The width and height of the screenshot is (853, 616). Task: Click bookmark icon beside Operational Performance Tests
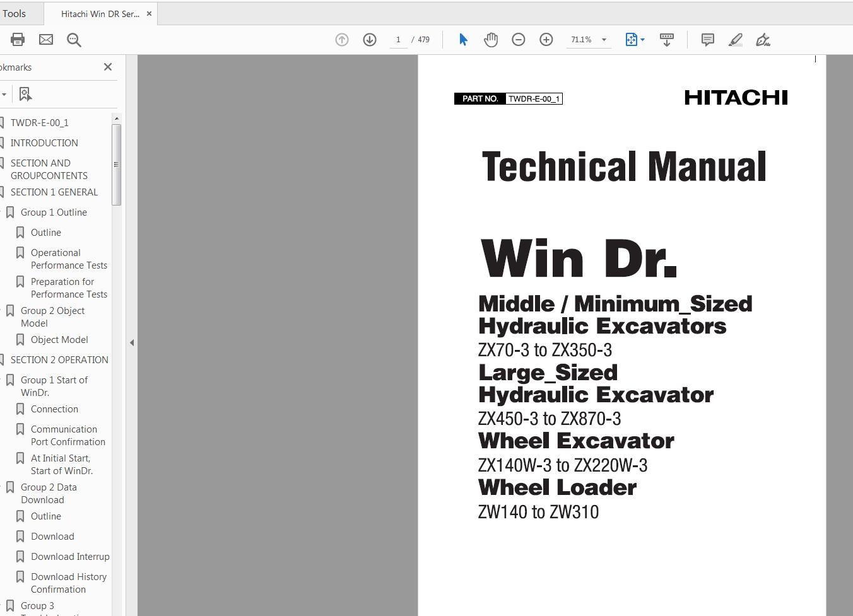(20, 253)
